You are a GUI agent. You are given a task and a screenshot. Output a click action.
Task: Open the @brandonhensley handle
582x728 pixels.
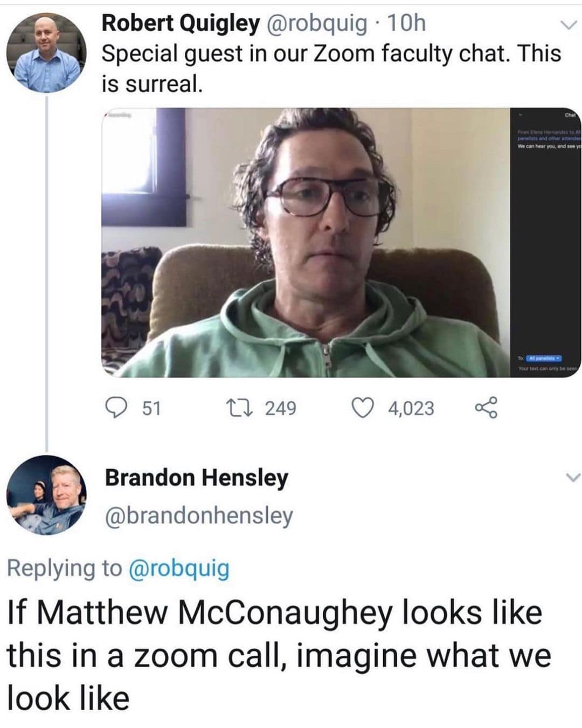199,516
